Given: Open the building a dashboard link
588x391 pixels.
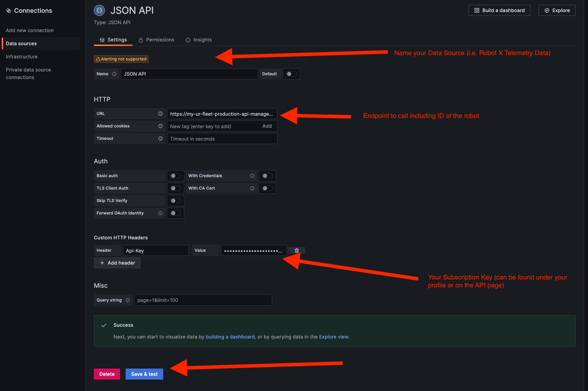Looking at the screenshot, I should 230,336.
